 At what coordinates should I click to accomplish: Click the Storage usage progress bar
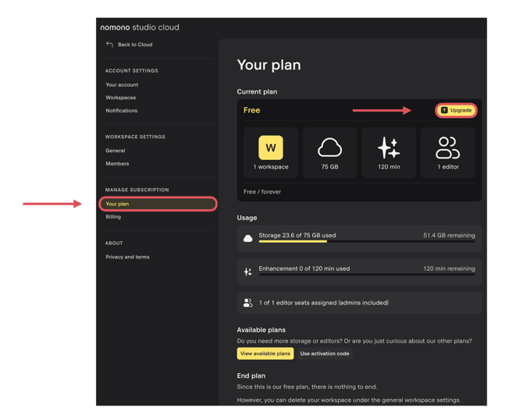(367, 242)
